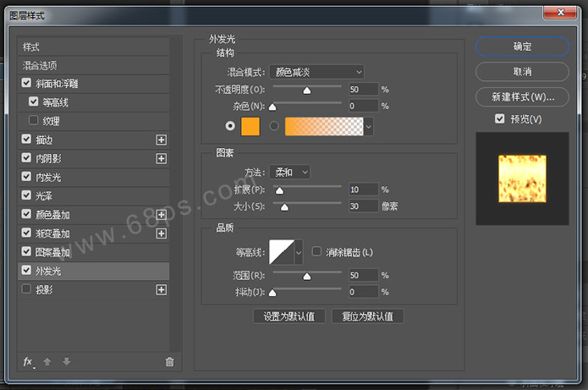Disable the 外发光 effect checkbox
Viewport: 588px width, 390px height.
(x=26, y=270)
